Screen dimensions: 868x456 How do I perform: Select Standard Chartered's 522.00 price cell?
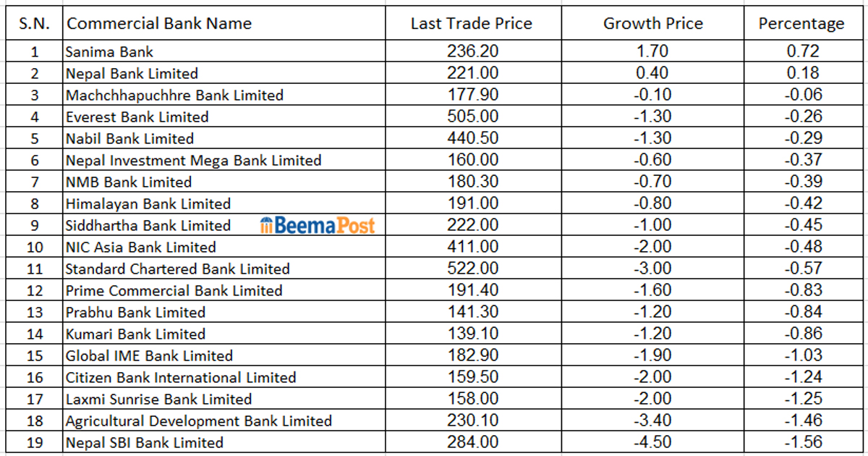(x=473, y=269)
